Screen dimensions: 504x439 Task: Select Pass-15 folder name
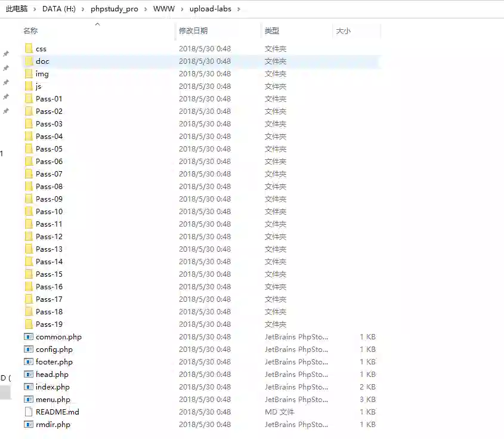click(49, 274)
